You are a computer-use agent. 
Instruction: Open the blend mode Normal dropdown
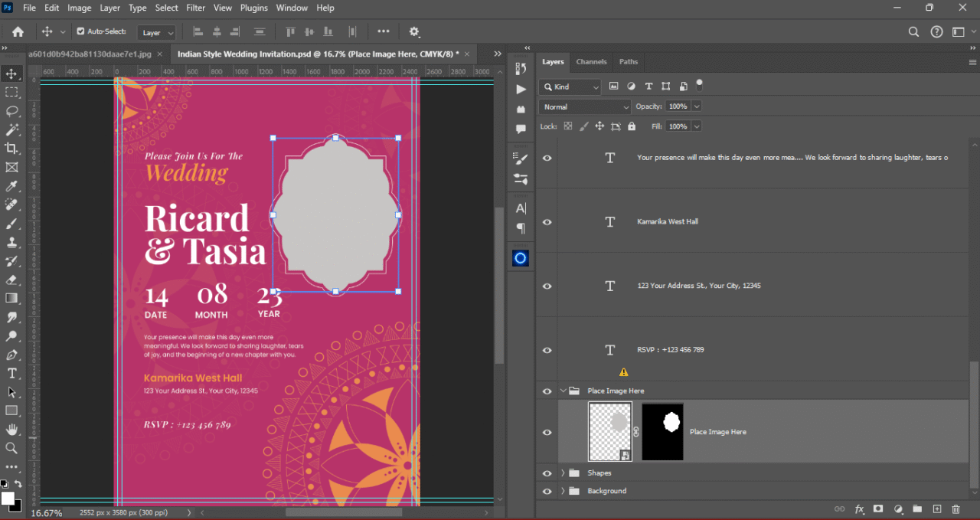tap(585, 107)
